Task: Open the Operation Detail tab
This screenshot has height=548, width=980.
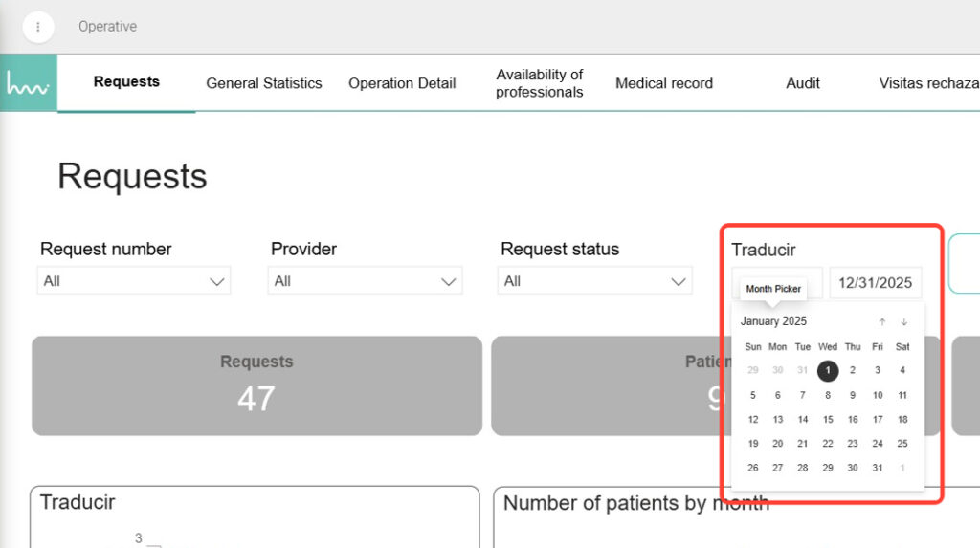Action: (x=402, y=83)
